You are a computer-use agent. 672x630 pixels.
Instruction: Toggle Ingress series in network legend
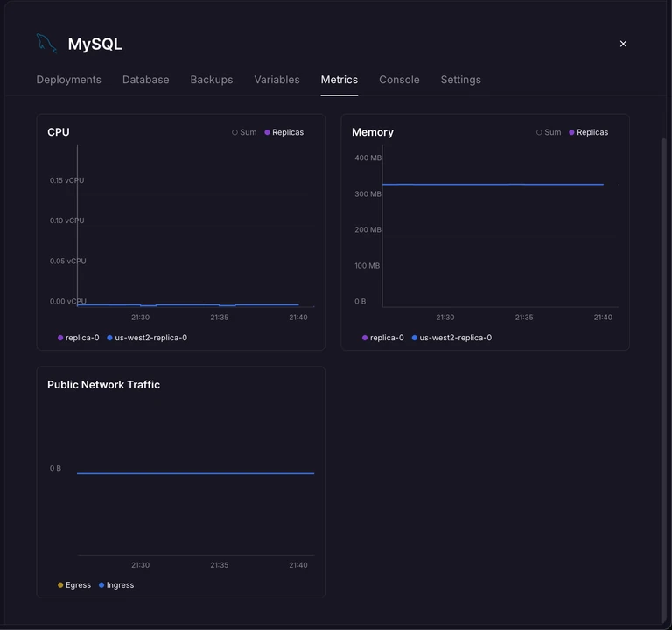pyautogui.click(x=116, y=585)
